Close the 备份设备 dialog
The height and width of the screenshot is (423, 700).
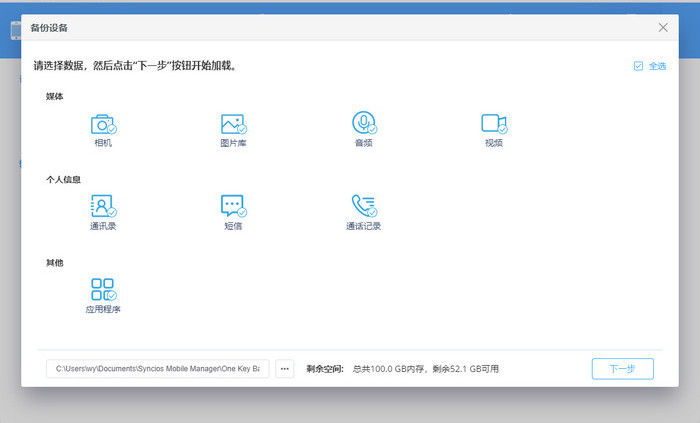point(663,28)
